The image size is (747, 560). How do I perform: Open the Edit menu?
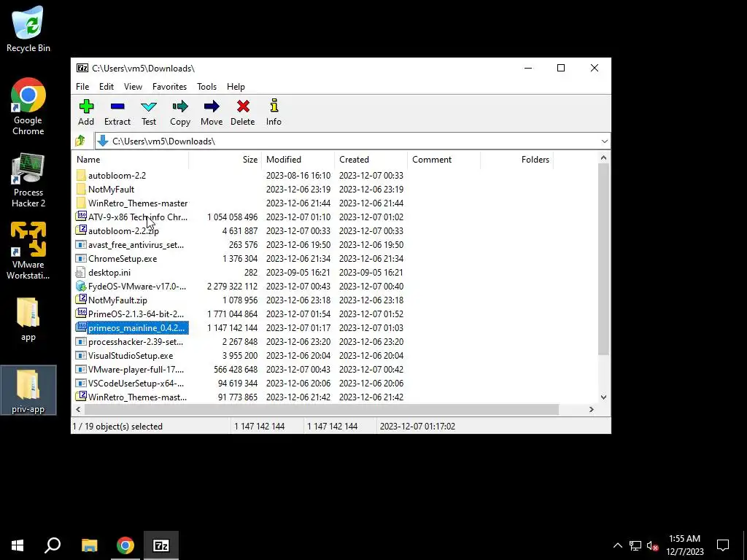(107, 87)
